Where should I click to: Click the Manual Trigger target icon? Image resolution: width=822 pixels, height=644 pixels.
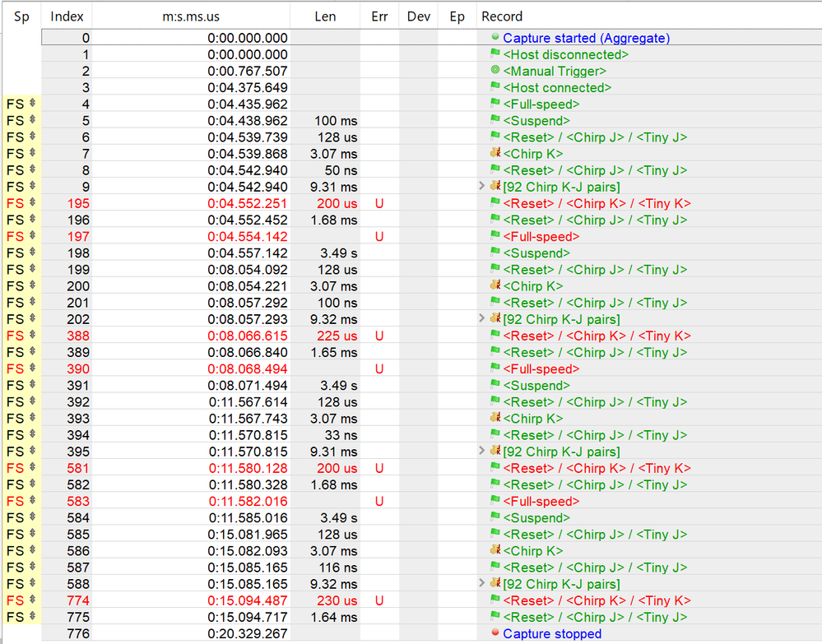coord(495,70)
